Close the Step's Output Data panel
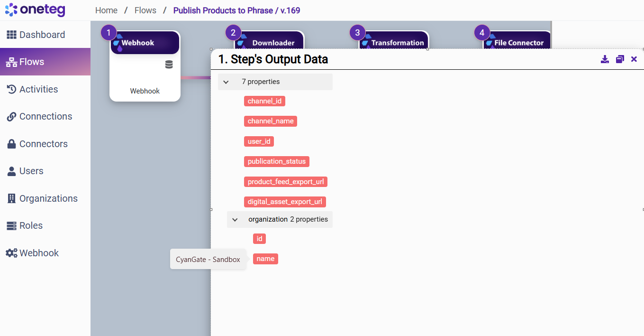Screen dimensions: 644x336 634,59
